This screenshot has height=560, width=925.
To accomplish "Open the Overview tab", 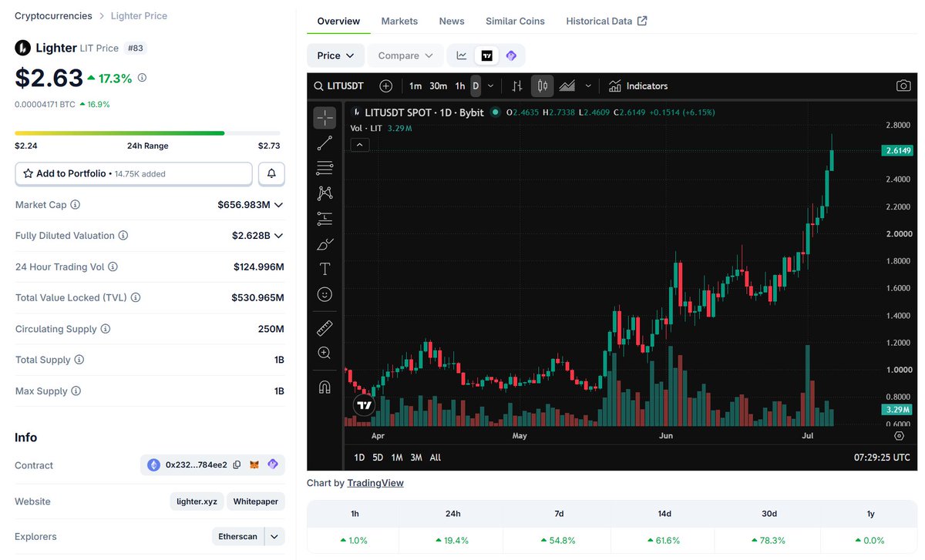I will point(338,21).
